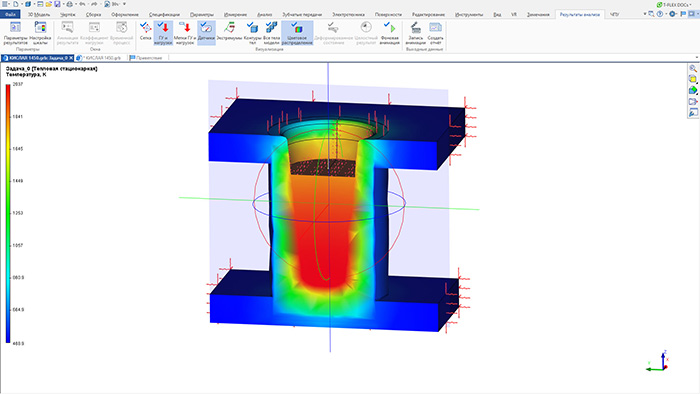Switch to Приветствие document tab
700x394 pixels.
click(146, 58)
